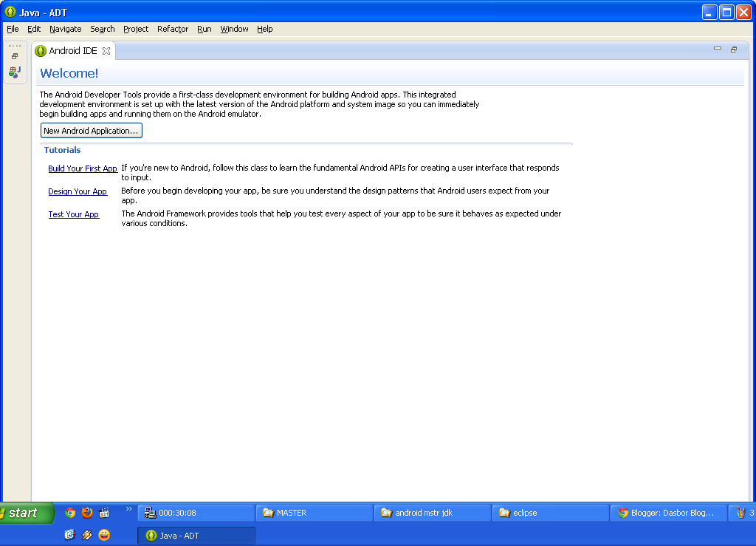The height and width of the screenshot is (546, 756).
Task: Open the Refactor menu
Action: (x=173, y=29)
